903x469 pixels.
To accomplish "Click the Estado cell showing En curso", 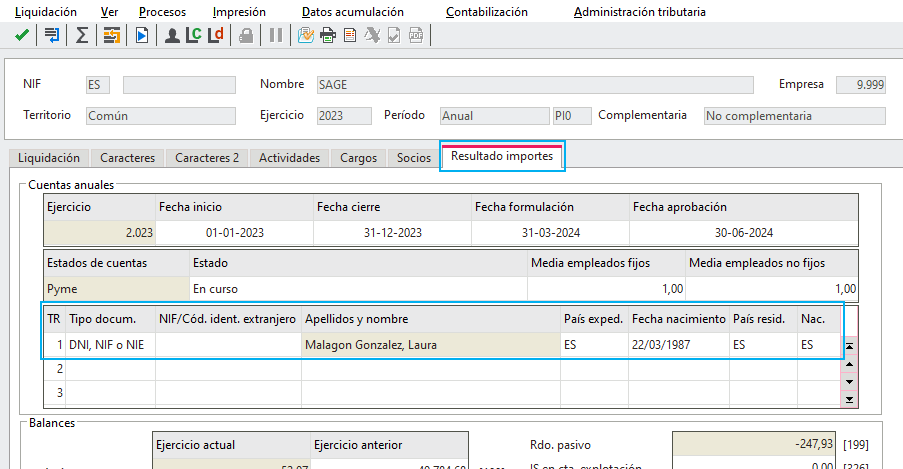I will tap(358, 289).
